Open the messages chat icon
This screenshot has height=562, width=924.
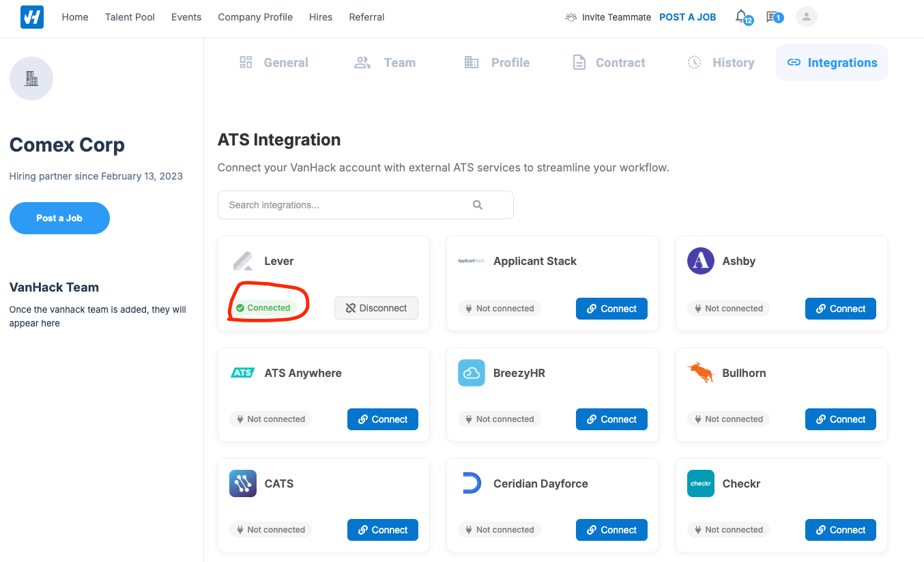[773, 16]
